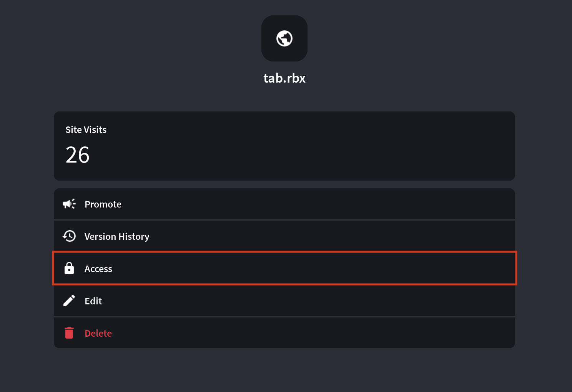Click the Access label text
572x392 pixels.
(98, 269)
